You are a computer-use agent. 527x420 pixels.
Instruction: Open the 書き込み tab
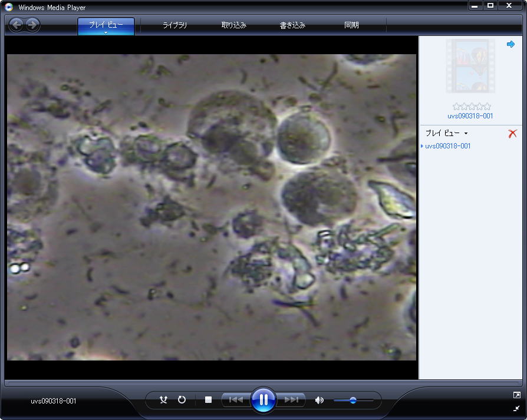(292, 25)
